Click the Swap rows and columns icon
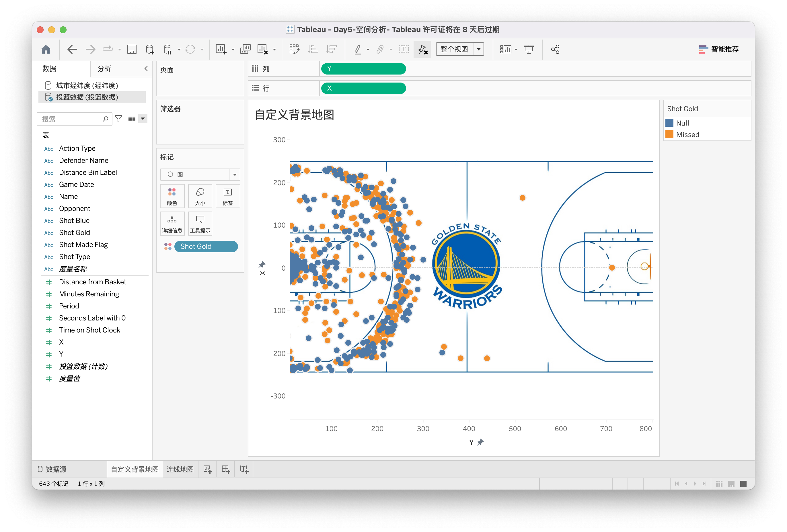 point(294,49)
